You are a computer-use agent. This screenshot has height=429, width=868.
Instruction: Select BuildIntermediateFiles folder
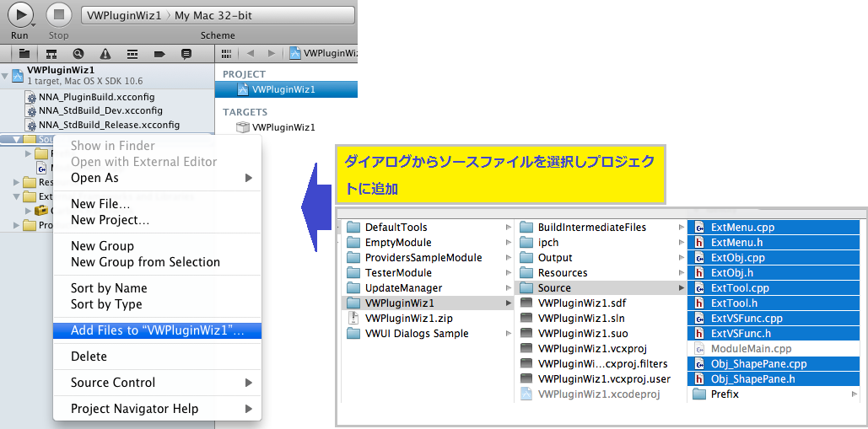coord(601,228)
